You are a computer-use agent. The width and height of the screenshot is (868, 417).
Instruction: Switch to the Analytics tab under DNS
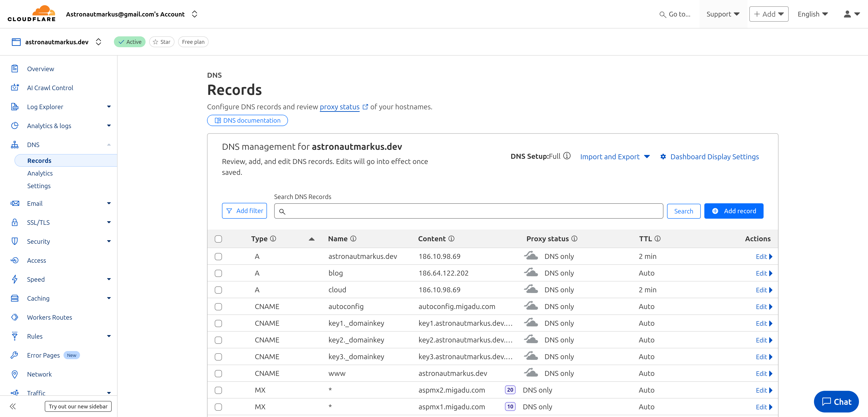coord(40,173)
